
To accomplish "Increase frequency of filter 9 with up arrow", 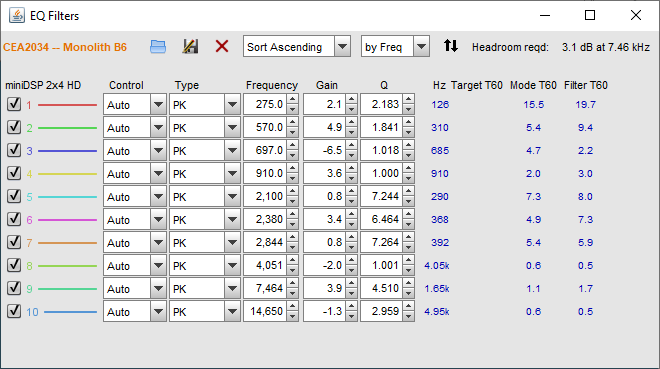I will 293,284.
